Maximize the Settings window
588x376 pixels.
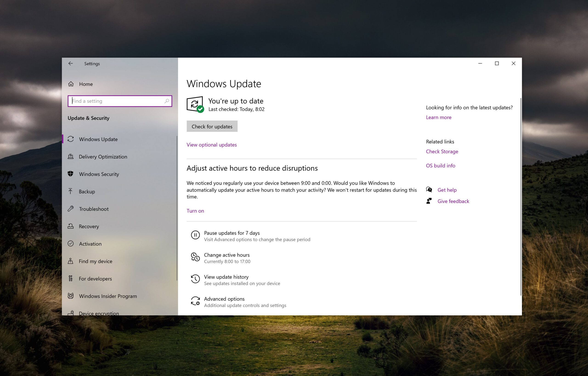497,63
